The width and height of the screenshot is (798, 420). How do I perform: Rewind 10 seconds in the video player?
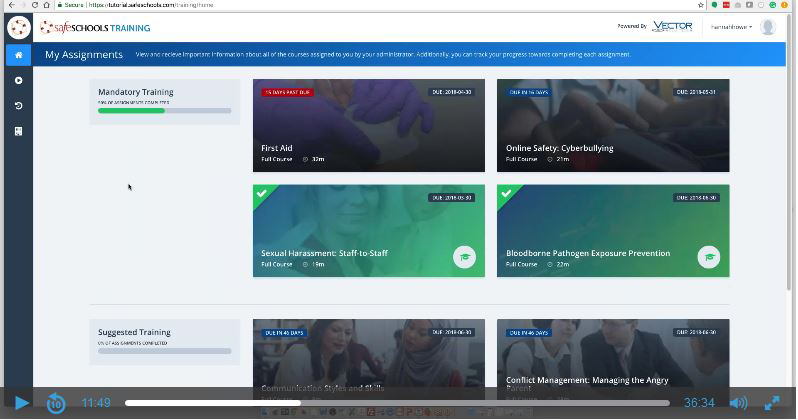[56, 403]
